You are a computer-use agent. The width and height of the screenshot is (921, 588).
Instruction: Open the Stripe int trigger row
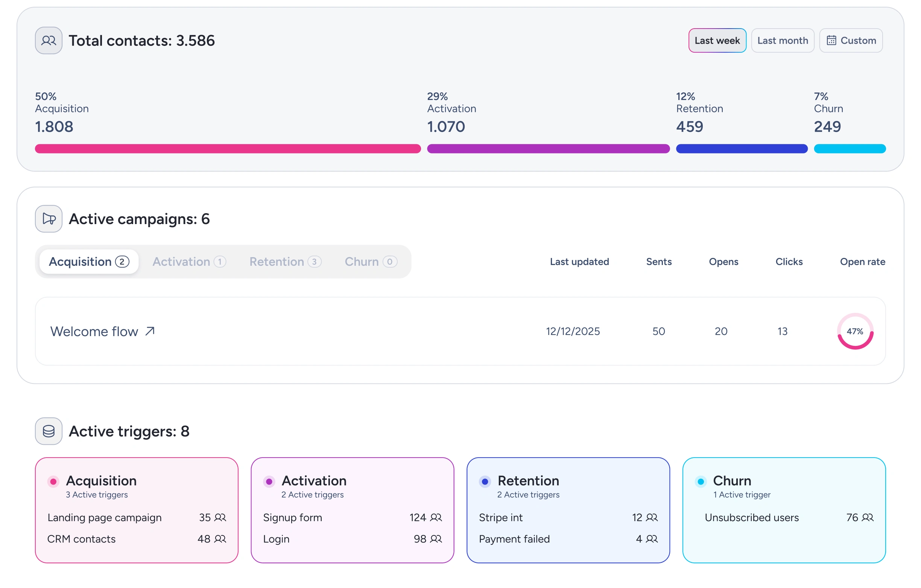[x=568, y=518]
